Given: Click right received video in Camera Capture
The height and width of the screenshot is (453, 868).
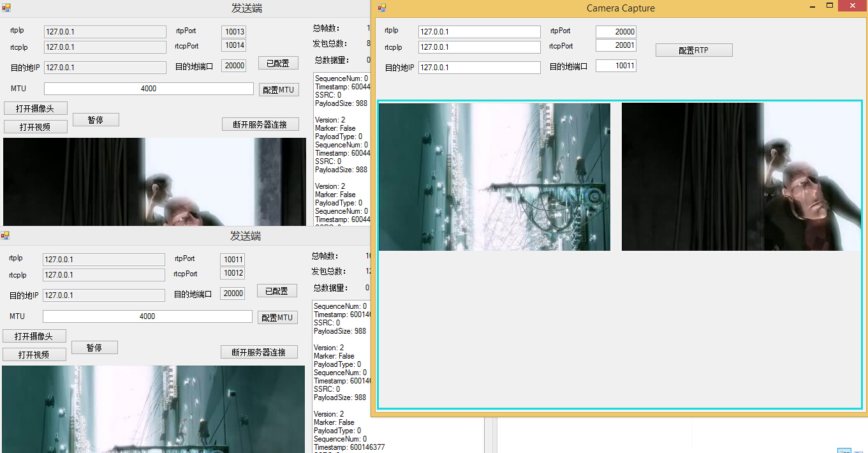Looking at the screenshot, I should [x=741, y=177].
